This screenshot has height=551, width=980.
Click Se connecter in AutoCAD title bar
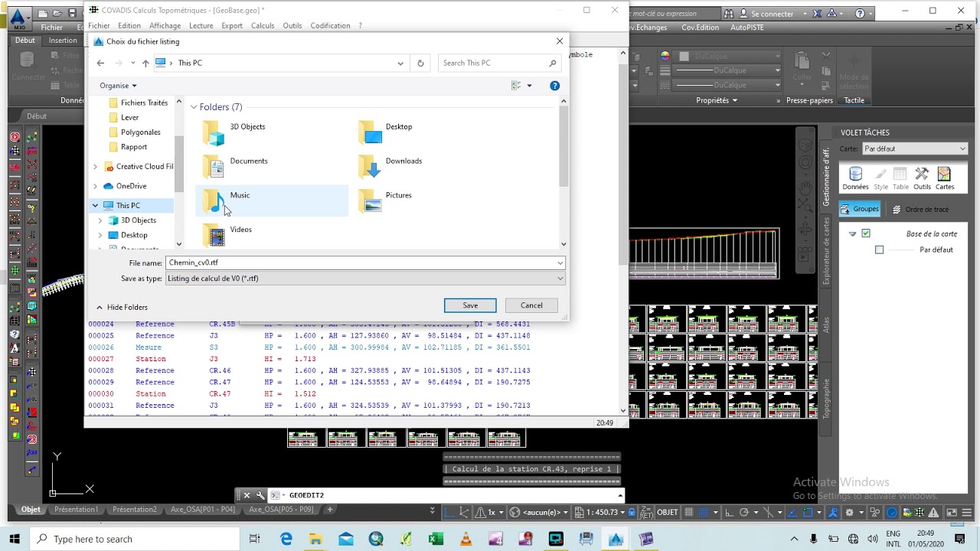pyautogui.click(x=772, y=14)
